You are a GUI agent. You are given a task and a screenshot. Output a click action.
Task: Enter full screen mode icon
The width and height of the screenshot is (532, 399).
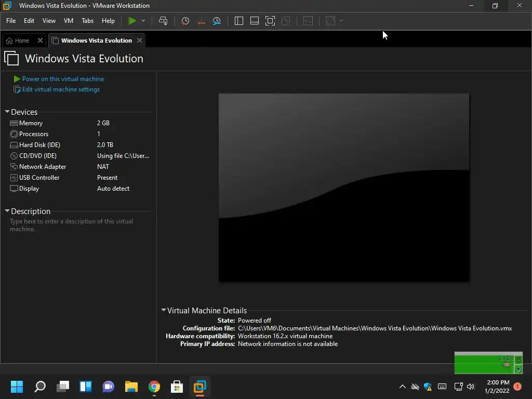point(270,21)
